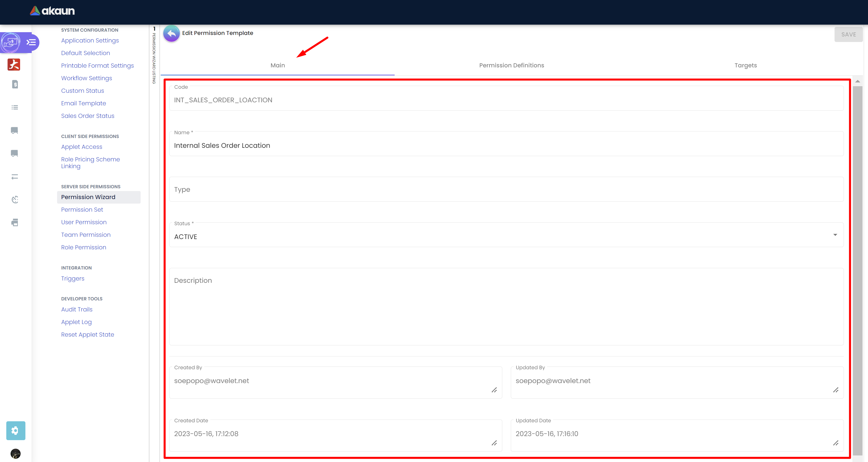Screen dimensions: 868x462
Task: Click the Name input field
Action: [x=506, y=146]
